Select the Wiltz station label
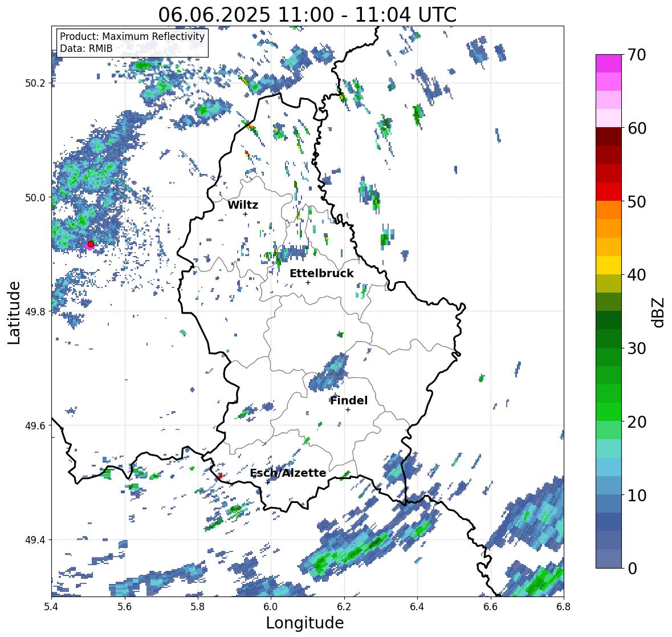Viewport: 672px width, 637px height. click(x=243, y=205)
